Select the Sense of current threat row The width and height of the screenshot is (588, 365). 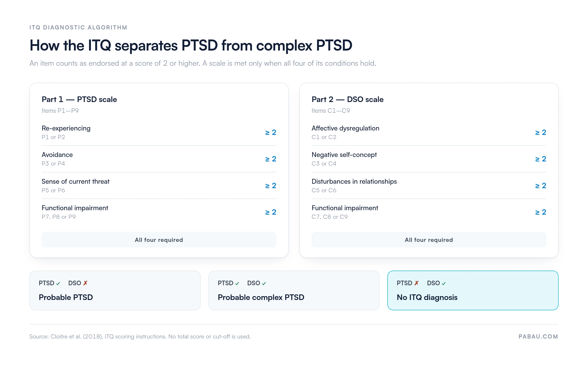pyautogui.click(x=159, y=186)
